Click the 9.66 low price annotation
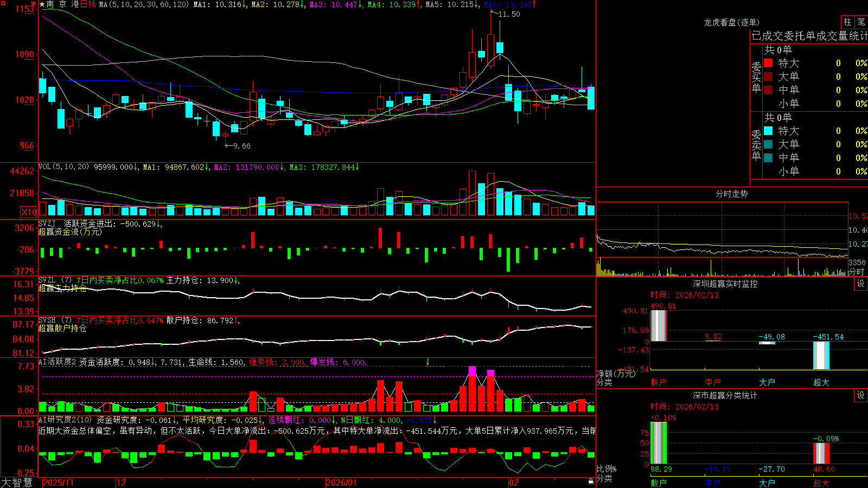868x488 pixels. (x=241, y=146)
